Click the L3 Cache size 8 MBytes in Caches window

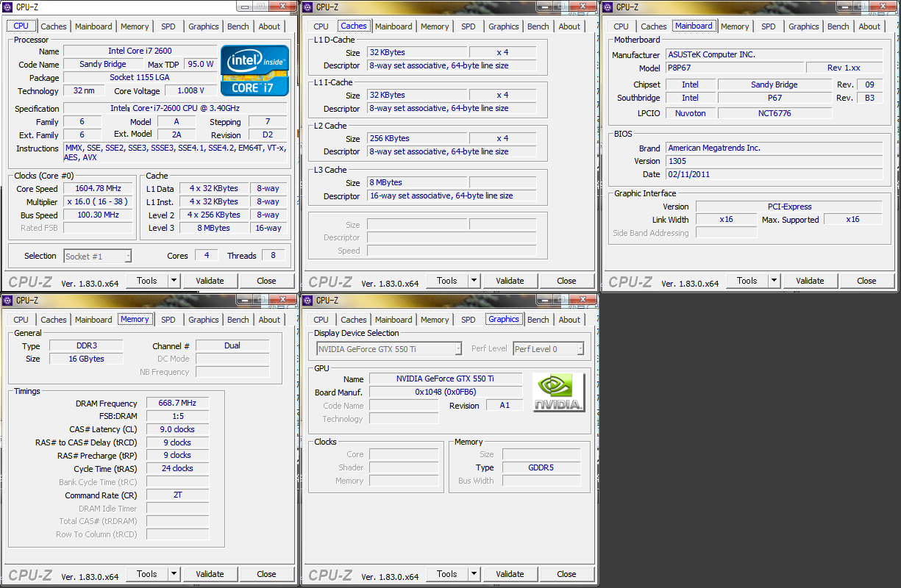(416, 182)
